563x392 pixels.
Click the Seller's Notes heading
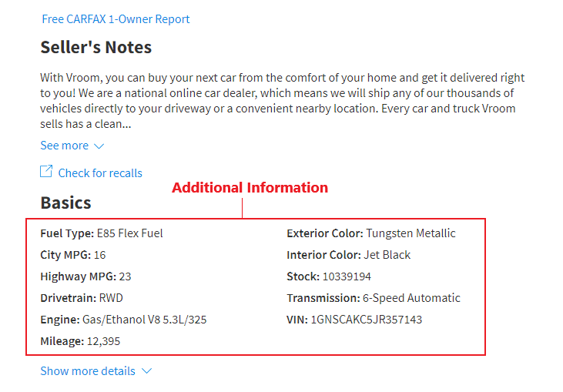[x=96, y=48]
